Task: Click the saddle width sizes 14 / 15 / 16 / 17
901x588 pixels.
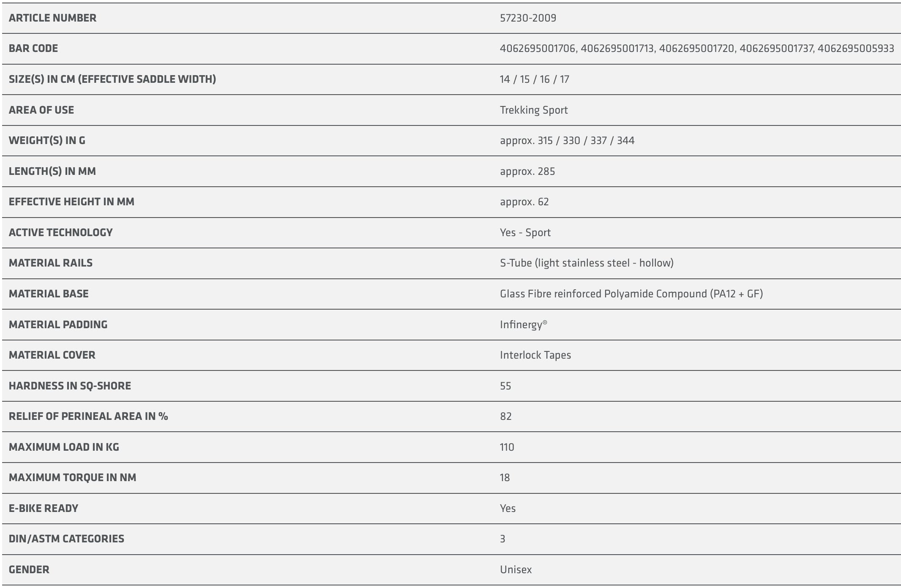Action: coord(534,79)
